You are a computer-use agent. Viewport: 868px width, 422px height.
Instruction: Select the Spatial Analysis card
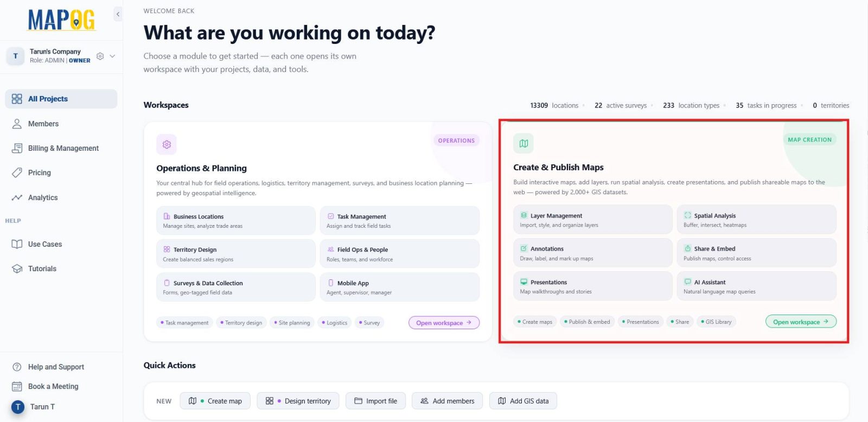coord(756,220)
